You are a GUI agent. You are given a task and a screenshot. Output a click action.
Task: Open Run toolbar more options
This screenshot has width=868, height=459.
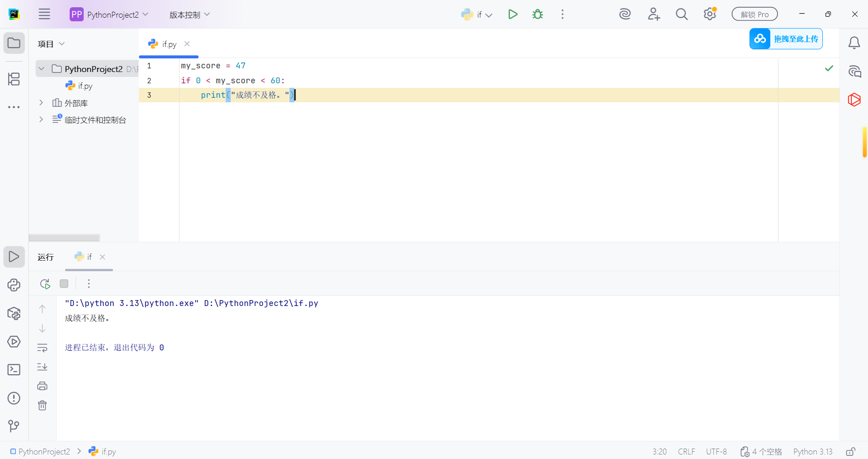(x=89, y=284)
